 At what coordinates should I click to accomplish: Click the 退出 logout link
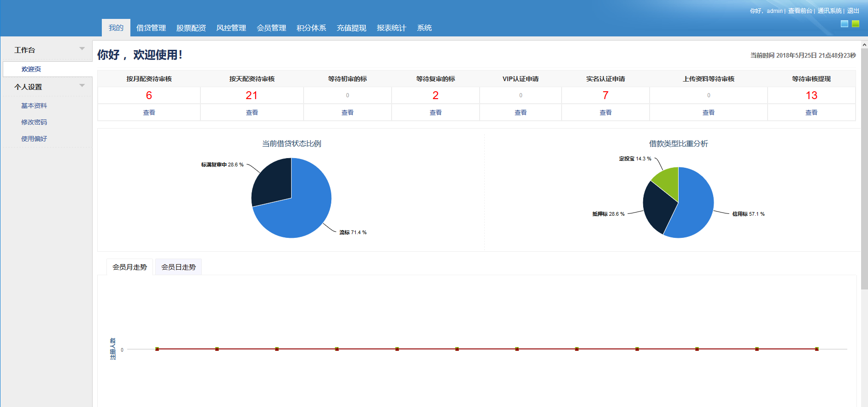tap(853, 11)
